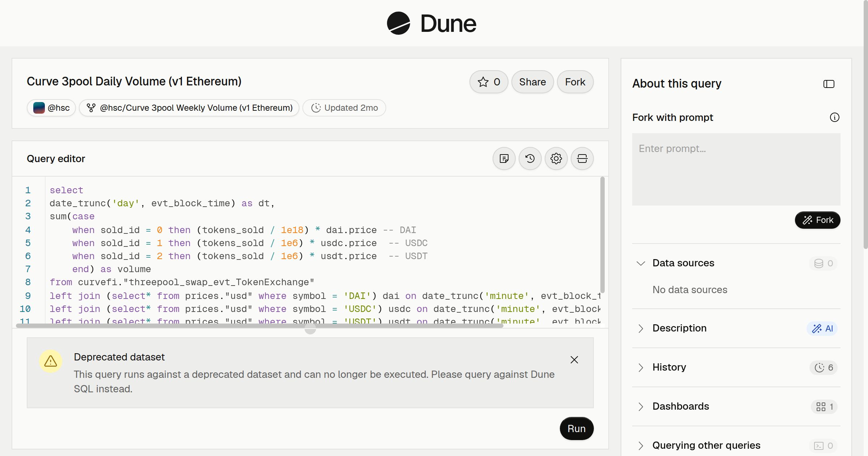
Task: Toggle the About this query sidebar panel icon
Action: [829, 84]
